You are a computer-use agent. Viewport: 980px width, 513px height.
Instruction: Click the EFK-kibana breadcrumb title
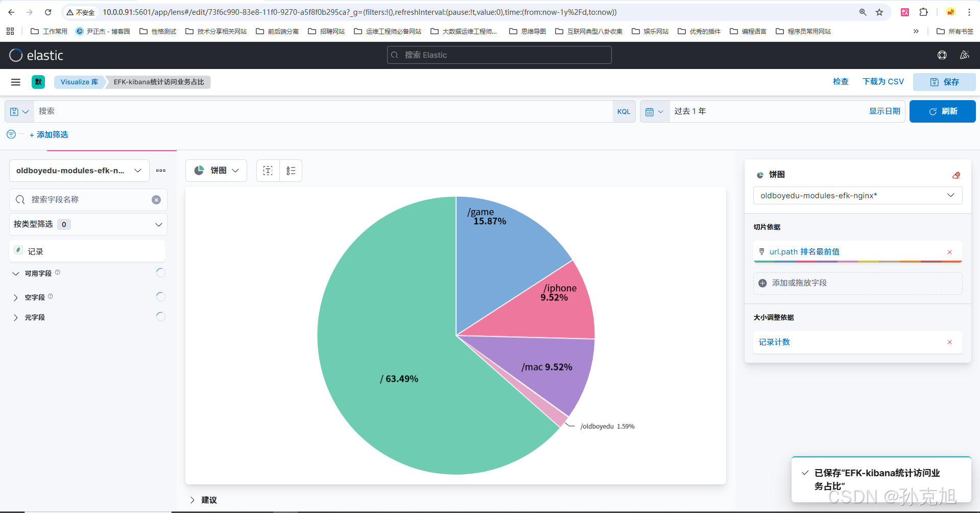pyautogui.click(x=159, y=82)
